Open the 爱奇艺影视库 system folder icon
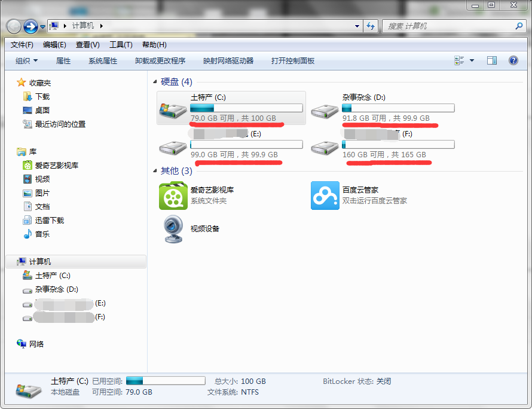 point(173,196)
